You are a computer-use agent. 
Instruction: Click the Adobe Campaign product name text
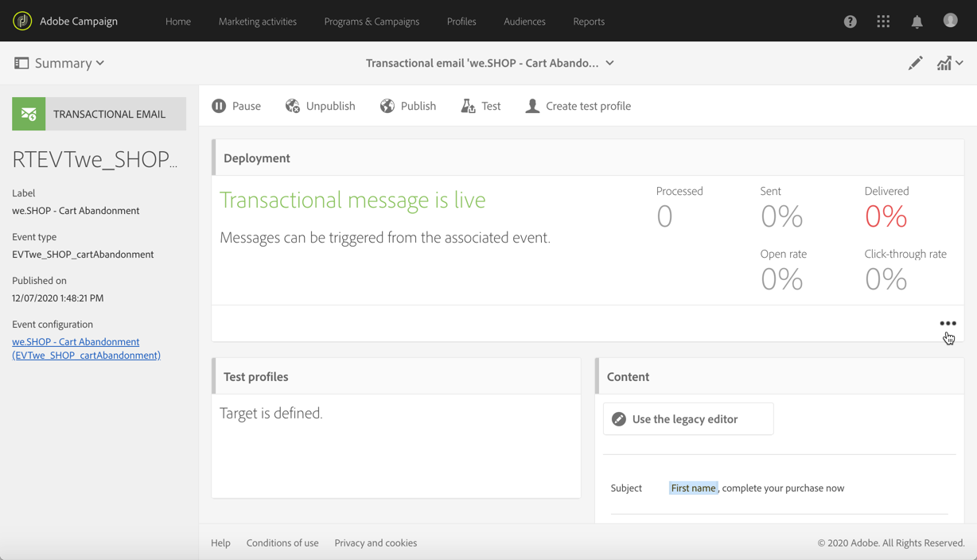coord(79,21)
